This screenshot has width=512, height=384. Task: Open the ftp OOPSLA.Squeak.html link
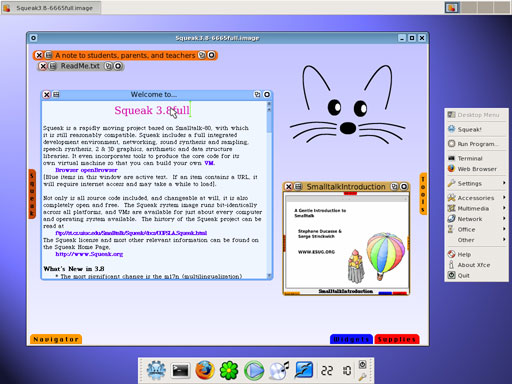(x=131, y=233)
